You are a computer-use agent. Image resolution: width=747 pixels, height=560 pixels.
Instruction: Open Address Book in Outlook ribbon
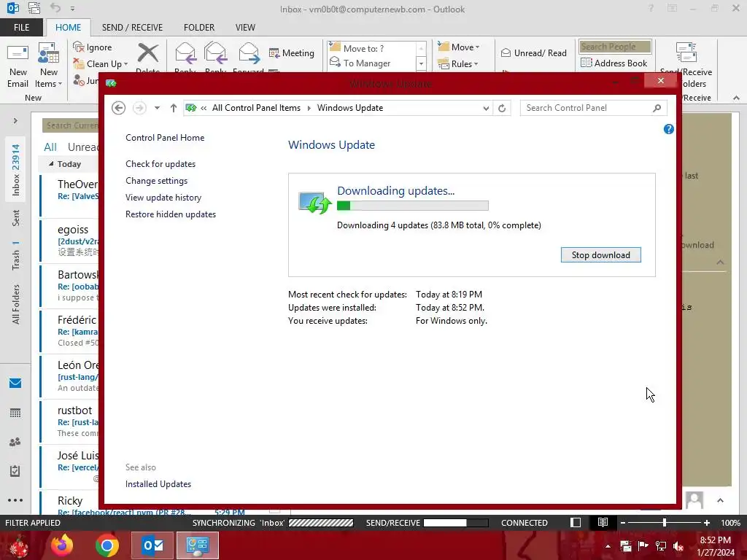(x=614, y=63)
